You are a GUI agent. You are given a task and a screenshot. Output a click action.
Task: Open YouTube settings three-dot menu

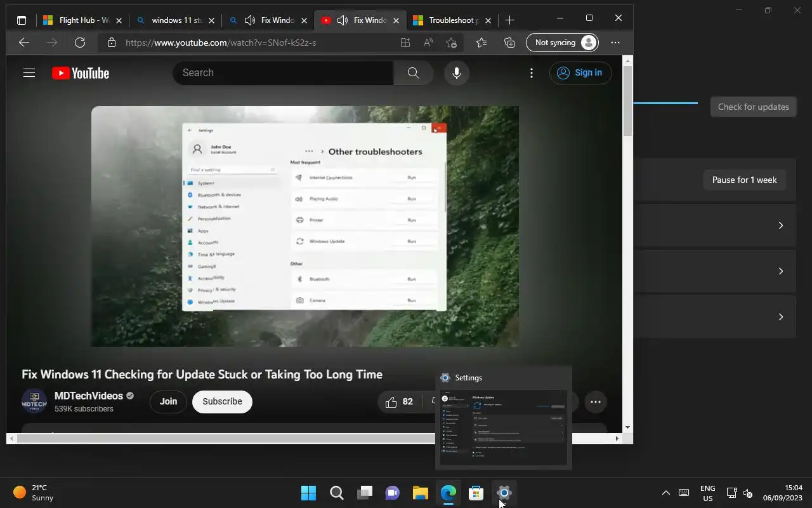point(532,73)
